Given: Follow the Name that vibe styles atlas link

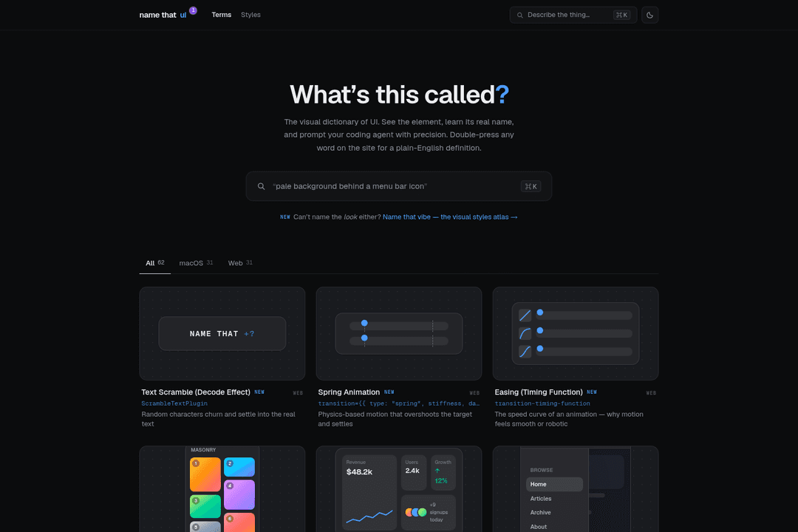Looking at the screenshot, I should (x=450, y=217).
